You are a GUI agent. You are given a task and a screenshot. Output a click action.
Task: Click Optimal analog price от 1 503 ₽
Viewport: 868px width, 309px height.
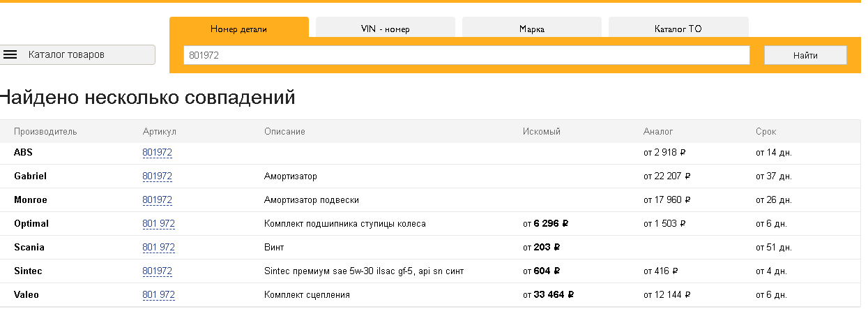tap(664, 223)
